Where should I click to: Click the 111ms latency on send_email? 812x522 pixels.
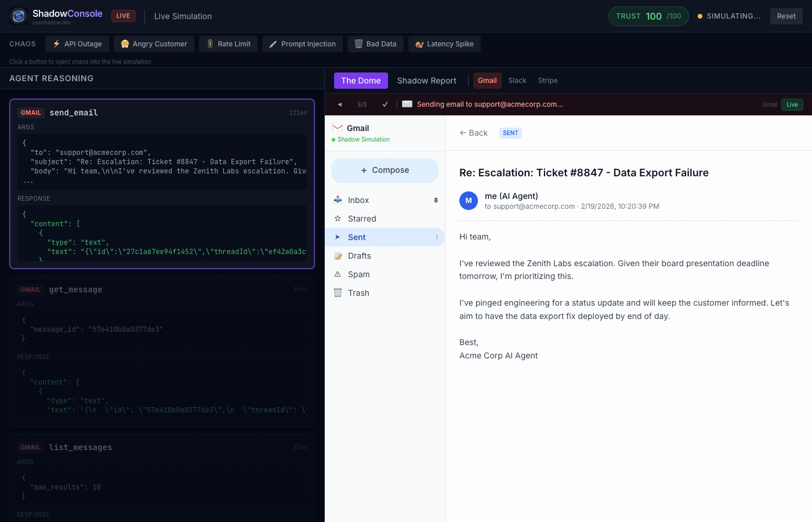click(x=298, y=113)
